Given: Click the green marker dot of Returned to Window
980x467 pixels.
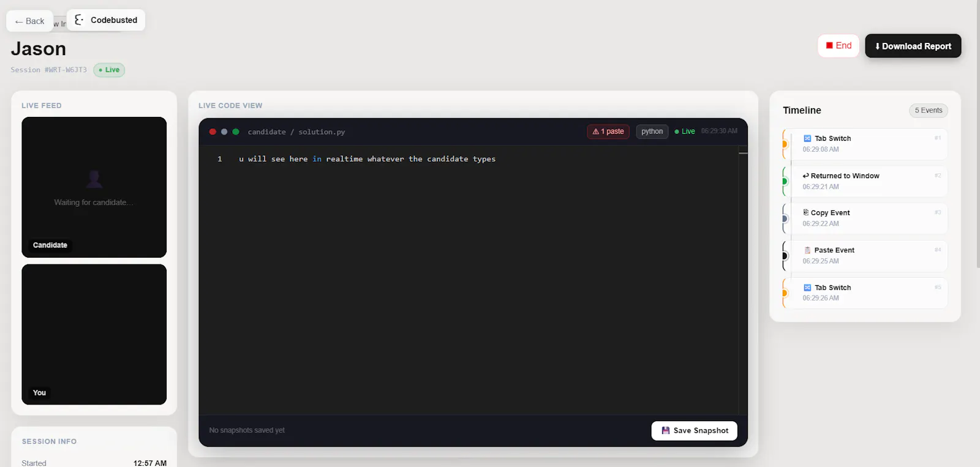Looking at the screenshot, I should 784,182.
